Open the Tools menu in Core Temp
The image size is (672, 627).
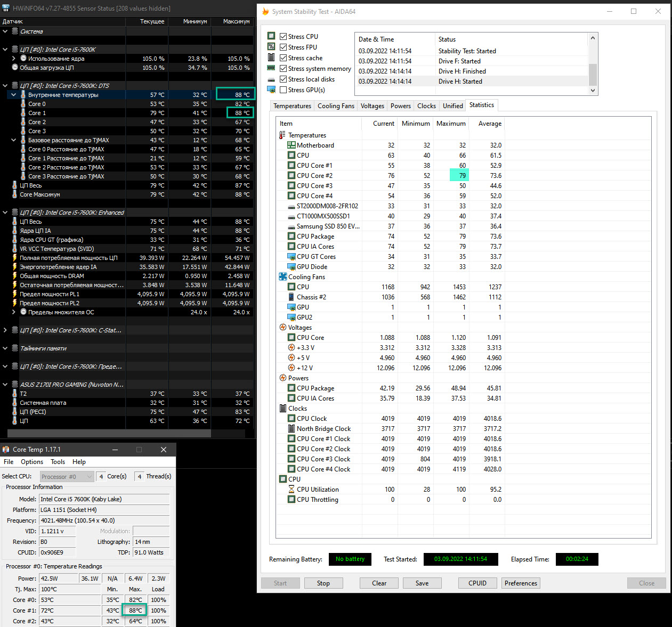point(58,462)
